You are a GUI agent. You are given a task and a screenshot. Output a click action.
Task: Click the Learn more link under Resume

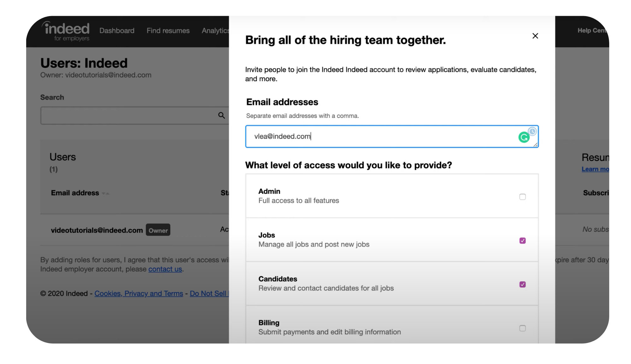click(x=595, y=169)
